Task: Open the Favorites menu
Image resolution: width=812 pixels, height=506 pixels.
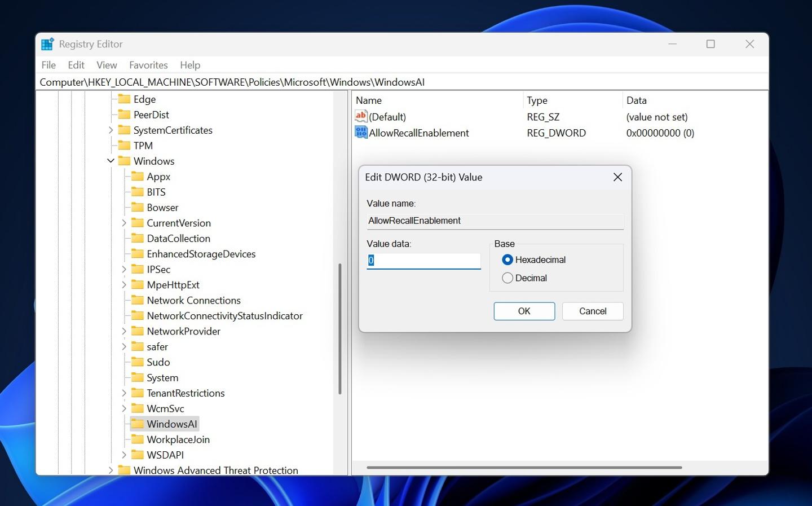Action: click(x=148, y=65)
